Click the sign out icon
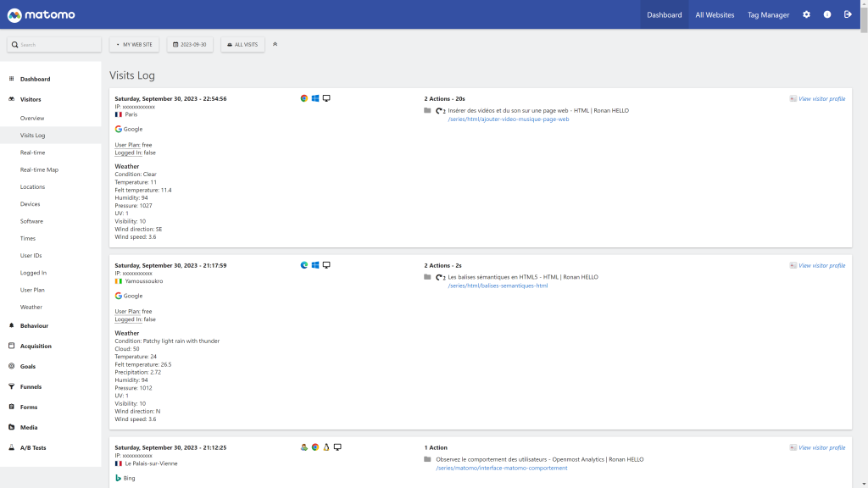 tap(848, 14)
